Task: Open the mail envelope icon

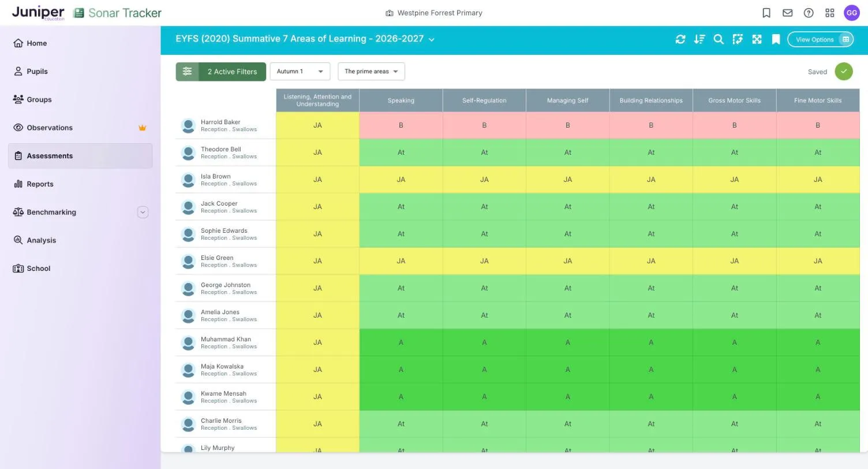Action: [787, 13]
